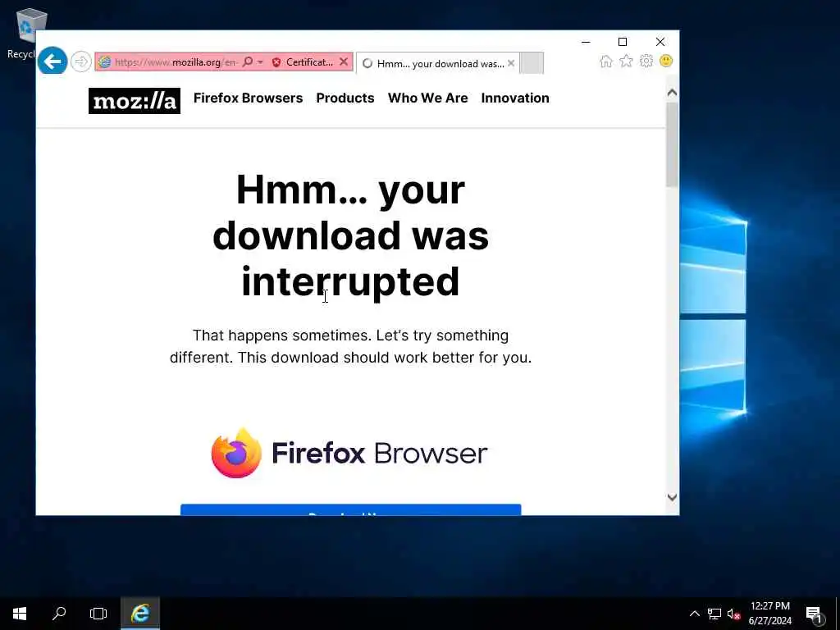Click the address bar search magnifier icon
The width and height of the screenshot is (840, 630).
coord(248,62)
